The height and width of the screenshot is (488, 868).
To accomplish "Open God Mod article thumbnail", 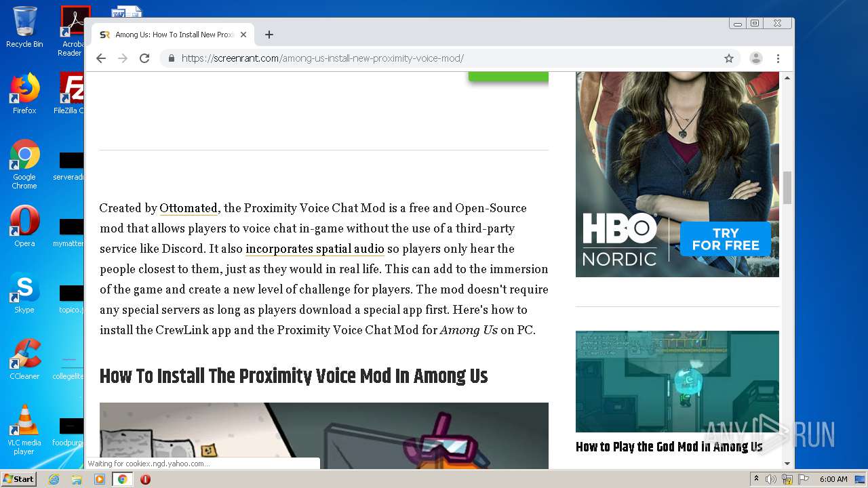I will [677, 382].
